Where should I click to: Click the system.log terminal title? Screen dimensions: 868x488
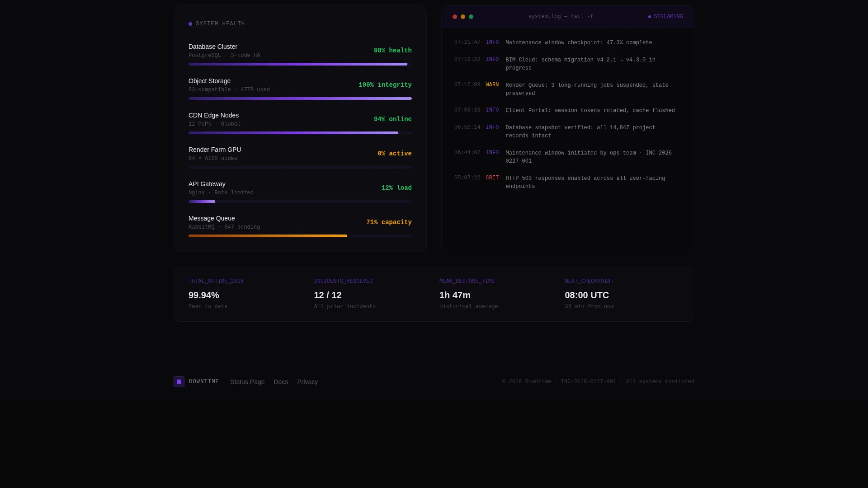click(561, 17)
